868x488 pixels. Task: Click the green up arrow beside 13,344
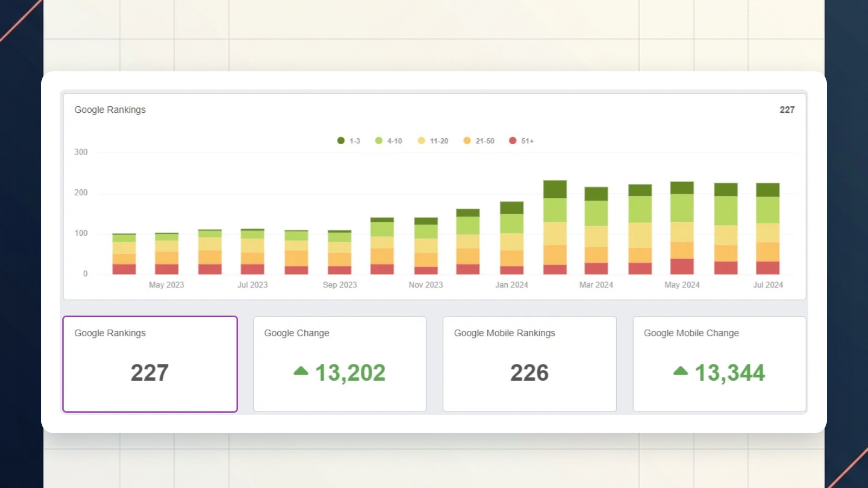pyautogui.click(x=680, y=371)
